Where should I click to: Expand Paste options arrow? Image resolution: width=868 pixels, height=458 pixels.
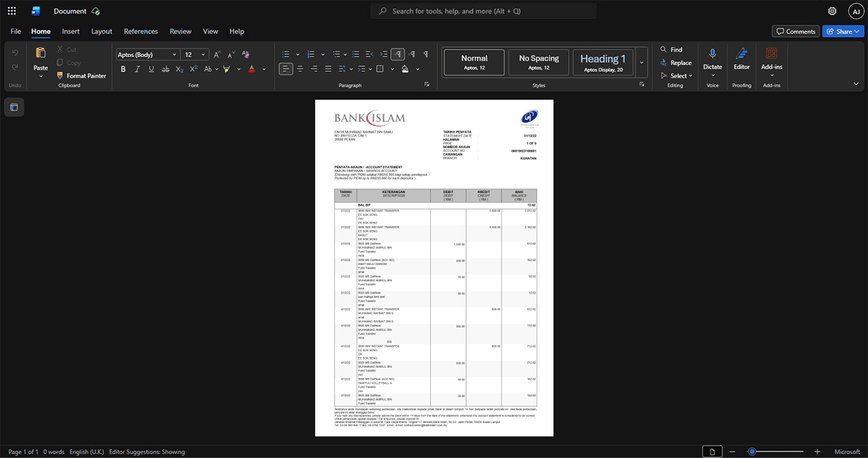click(x=41, y=76)
